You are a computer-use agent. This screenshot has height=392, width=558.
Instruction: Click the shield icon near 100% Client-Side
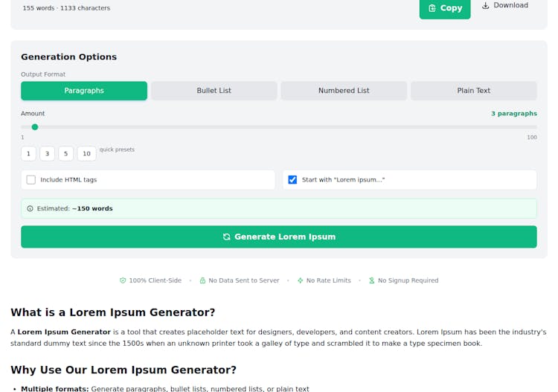pos(123,281)
